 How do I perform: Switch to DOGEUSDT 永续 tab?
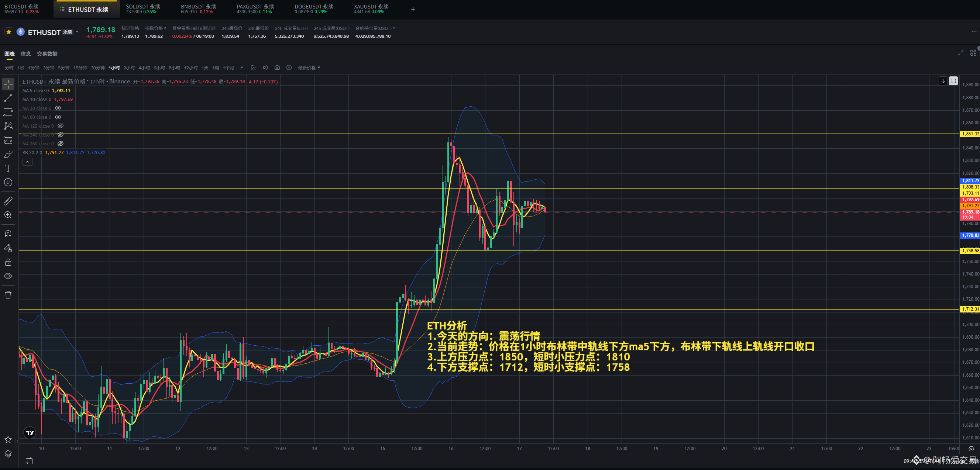314,9
